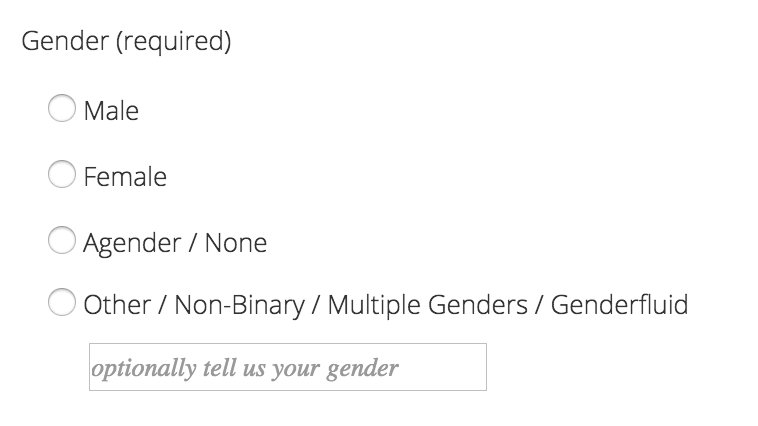The width and height of the screenshot is (758, 426).
Task: Click the word "Other" in the last option
Action: pos(117,304)
